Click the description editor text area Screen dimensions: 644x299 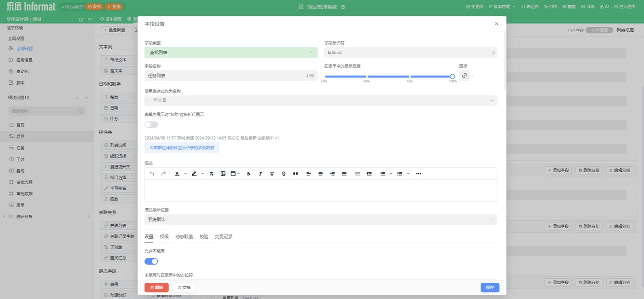(x=321, y=190)
